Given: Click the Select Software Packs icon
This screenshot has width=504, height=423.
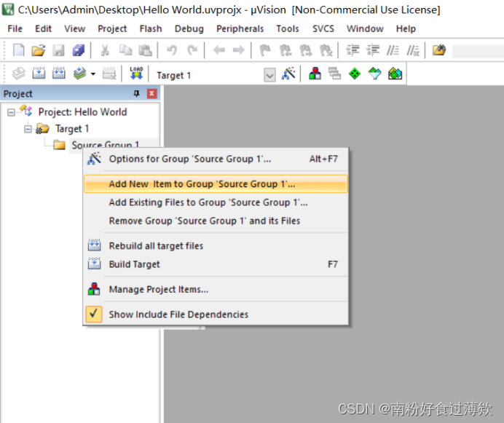Looking at the screenshot, I should (375, 74).
